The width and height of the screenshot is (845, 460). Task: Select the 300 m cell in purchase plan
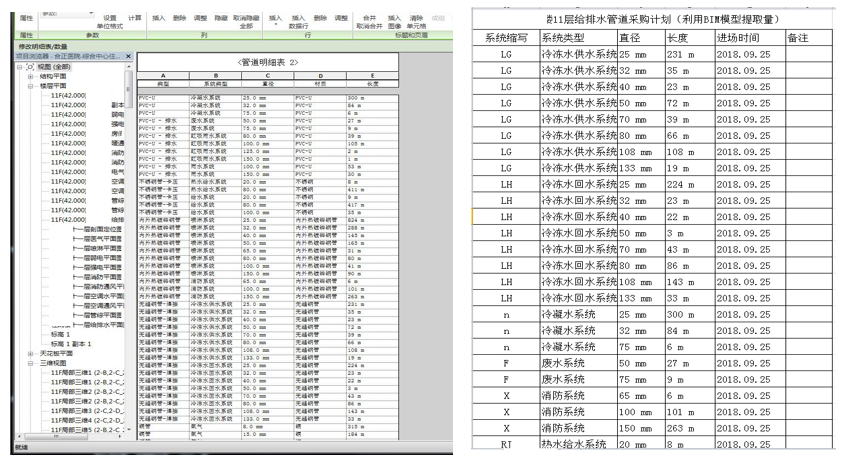click(x=689, y=315)
